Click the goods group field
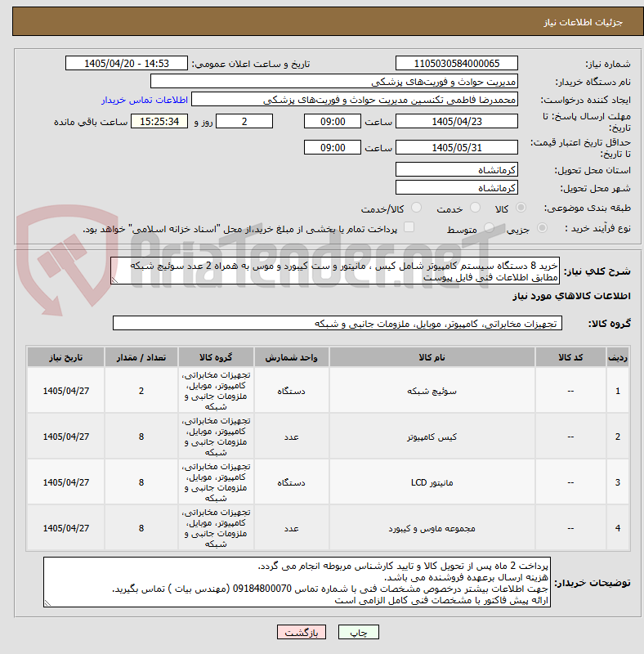The width and height of the screenshot is (644, 654). point(338,323)
